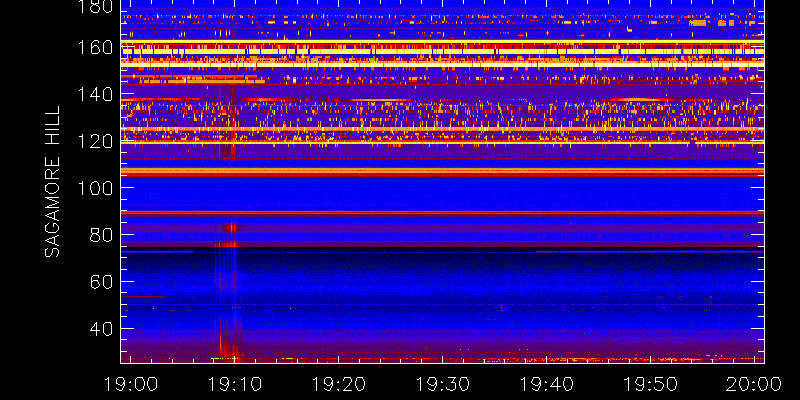The width and height of the screenshot is (800, 400).
Task: Click the 19:30 time axis label
Action: [442, 384]
